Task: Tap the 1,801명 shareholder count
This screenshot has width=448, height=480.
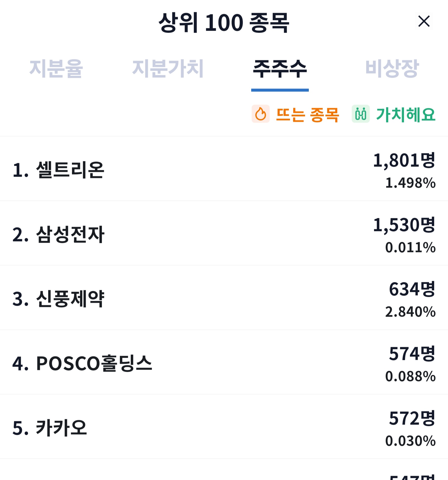Action: point(404,161)
